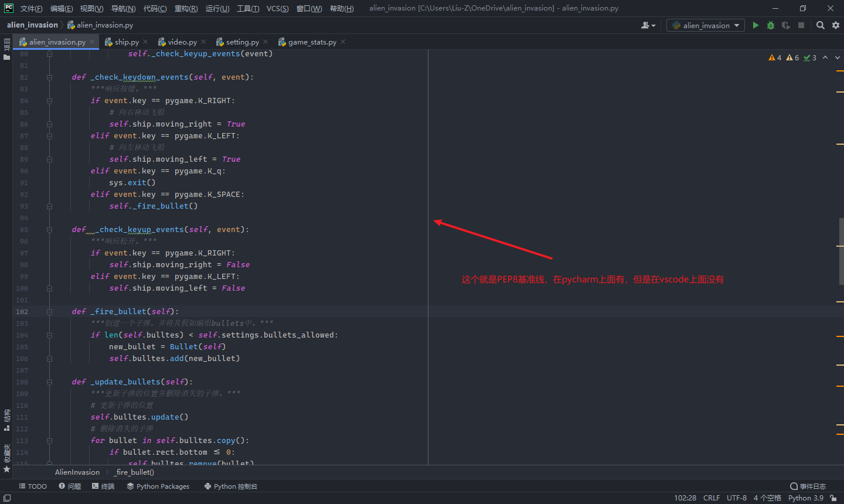Change the CRLF line separator
The width and height of the screenshot is (844, 504).
click(712, 498)
